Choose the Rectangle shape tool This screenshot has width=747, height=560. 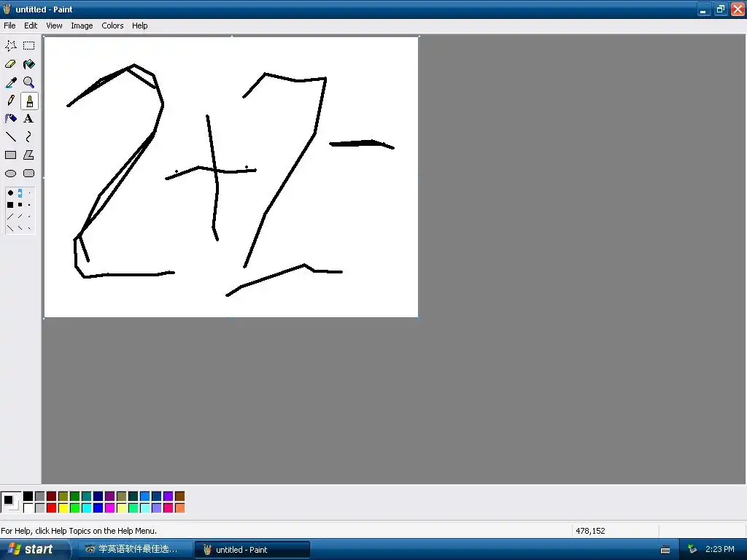click(x=10, y=155)
